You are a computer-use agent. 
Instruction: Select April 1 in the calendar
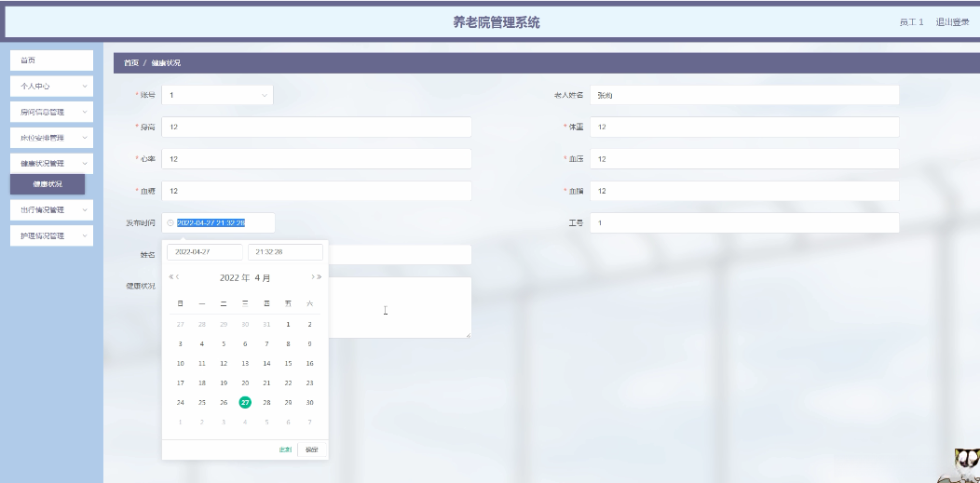pos(288,324)
